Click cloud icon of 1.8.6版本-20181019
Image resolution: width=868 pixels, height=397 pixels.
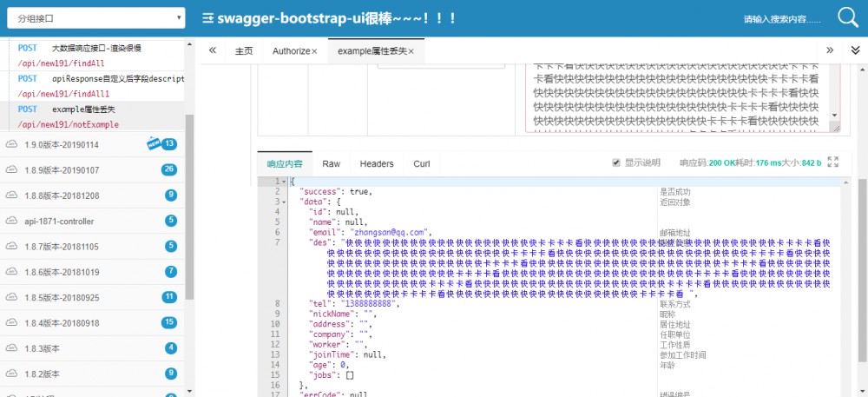coord(11,272)
